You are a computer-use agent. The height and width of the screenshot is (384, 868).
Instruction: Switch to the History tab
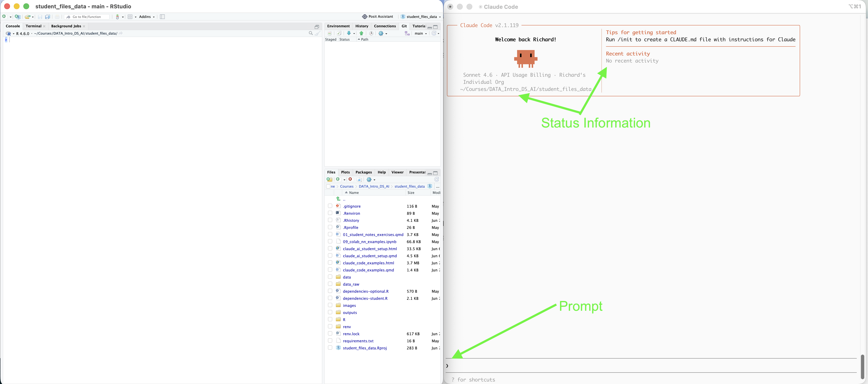pyautogui.click(x=362, y=26)
